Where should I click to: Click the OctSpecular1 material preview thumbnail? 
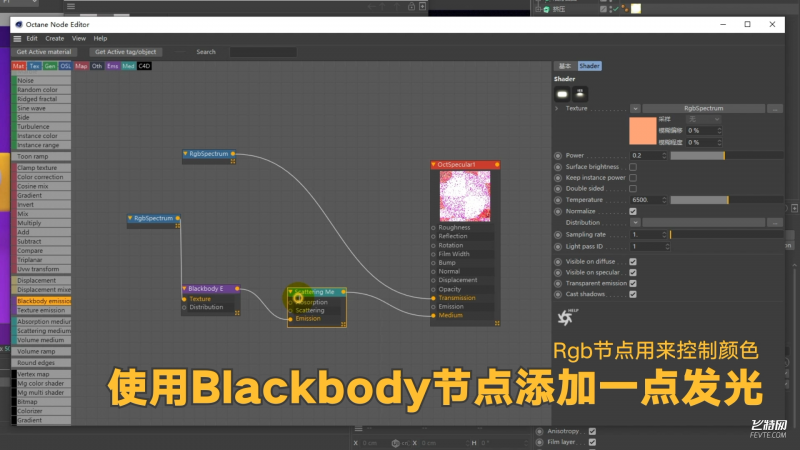click(465, 196)
